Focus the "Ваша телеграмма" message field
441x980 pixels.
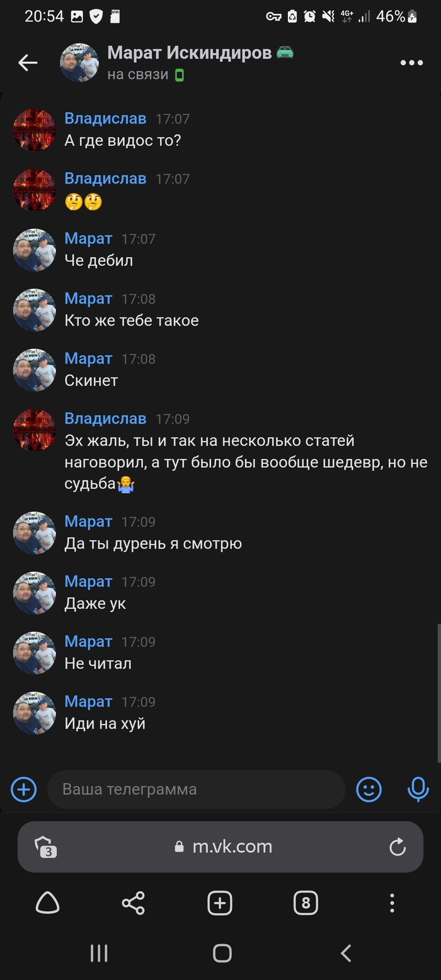click(197, 789)
